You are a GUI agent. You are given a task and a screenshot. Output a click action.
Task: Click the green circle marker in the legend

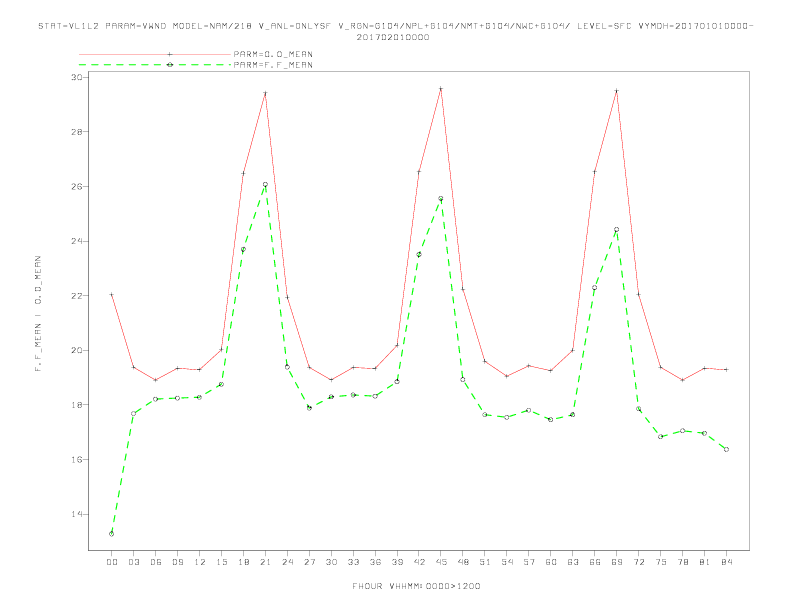pyautogui.click(x=170, y=65)
